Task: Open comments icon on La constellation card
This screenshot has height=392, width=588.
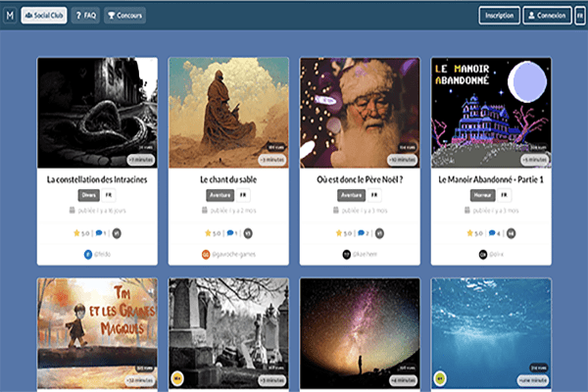Action: tap(99, 233)
